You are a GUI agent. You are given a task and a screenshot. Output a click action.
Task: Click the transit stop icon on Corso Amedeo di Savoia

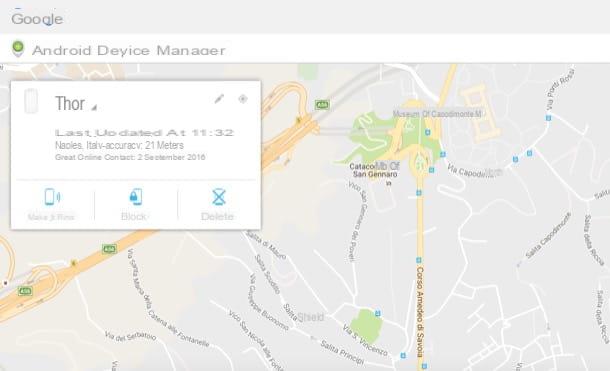[419, 260]
